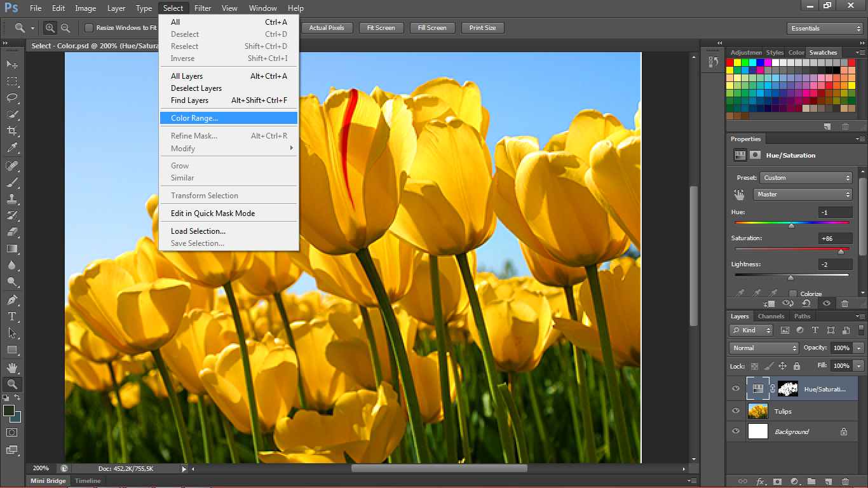Select the Eyedropper tool in the toolbox
868x488 pixels.
point(12,147)
